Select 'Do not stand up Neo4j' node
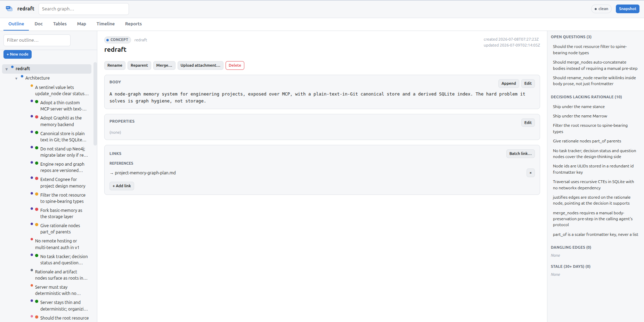This screenshot has height=322, width=644. pos(64,152)
